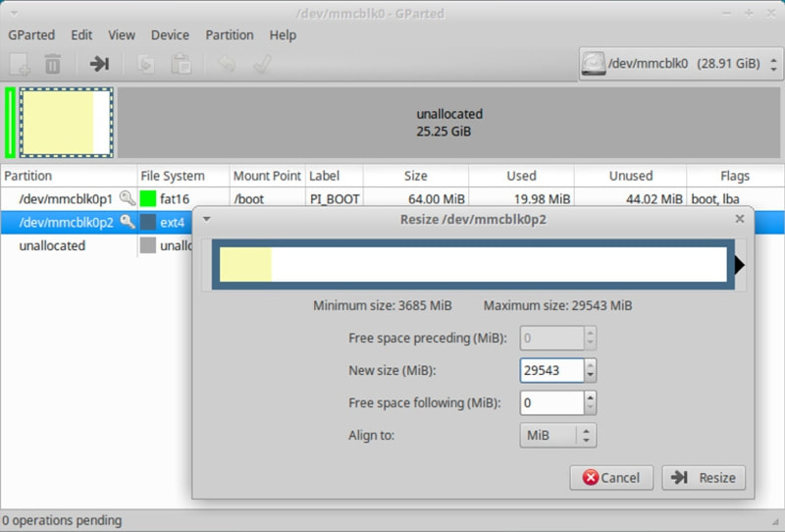Viewport: 785px width, 532px height.
Task: Click the yellow used-space area in resize bar
Action: click(x=245, y=264)
